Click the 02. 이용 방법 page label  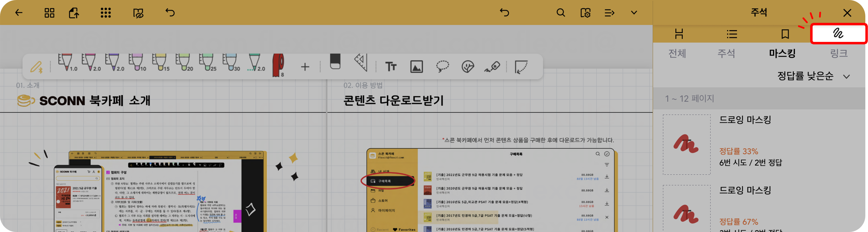pyautogui.click(x=363, y=85)
